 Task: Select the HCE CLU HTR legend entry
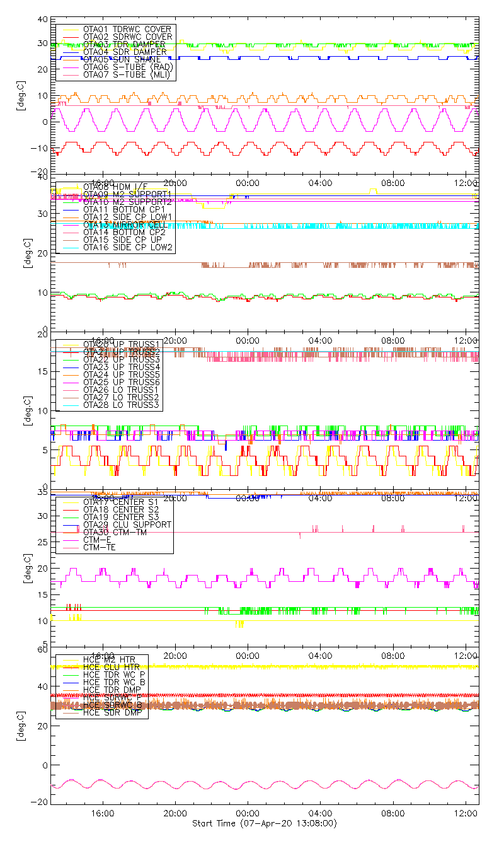(x=112, y=667)
